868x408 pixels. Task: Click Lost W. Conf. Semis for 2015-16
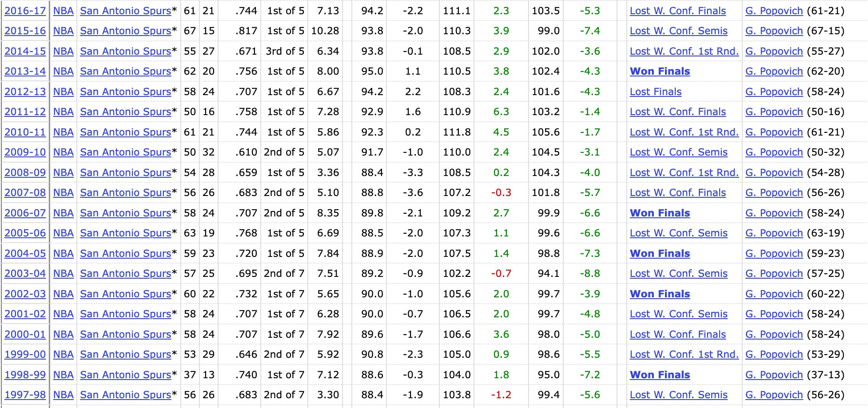tap(678, 31)
